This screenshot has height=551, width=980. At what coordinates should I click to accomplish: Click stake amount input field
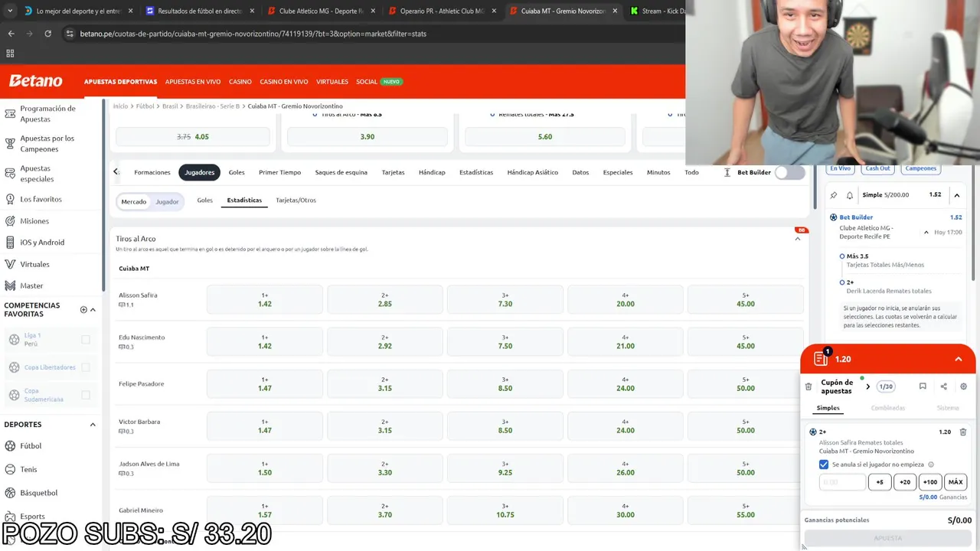pyautogui.click(x=842, y=482)
